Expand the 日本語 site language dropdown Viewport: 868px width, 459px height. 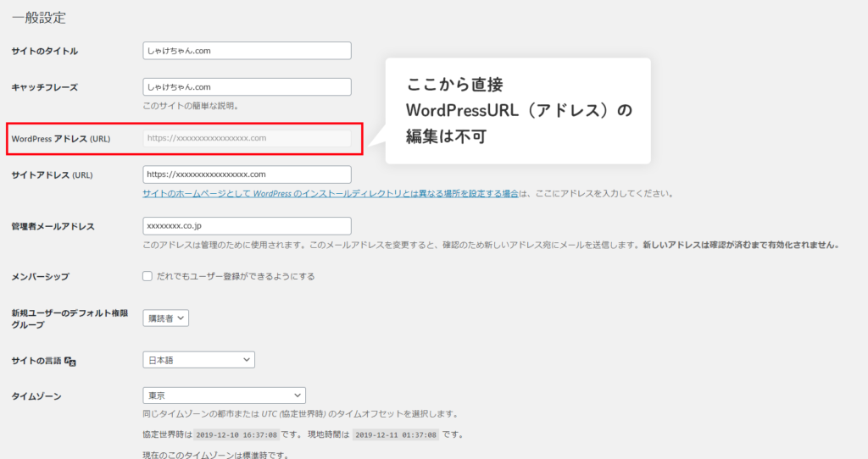tap(198, 360)
